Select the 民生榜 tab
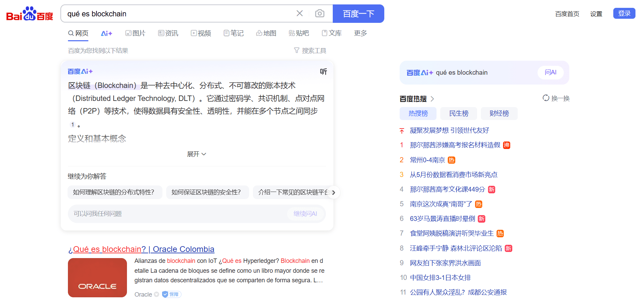Screen dimensions: 644x299 pyautogui.click(x=459, y=114)
